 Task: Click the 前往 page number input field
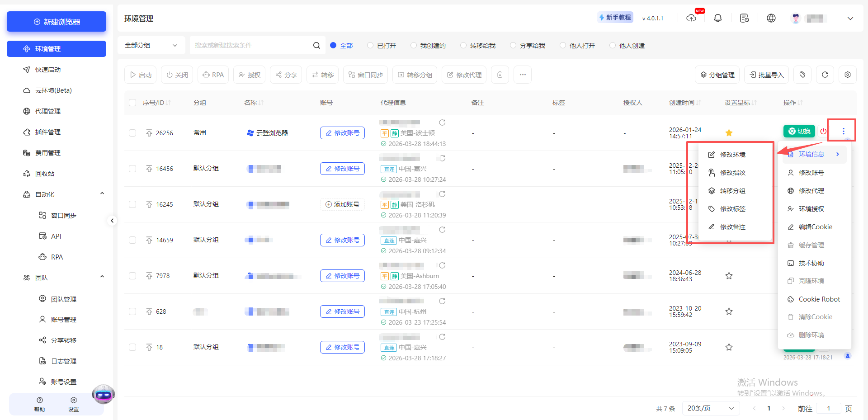click(x=829, y=408)
